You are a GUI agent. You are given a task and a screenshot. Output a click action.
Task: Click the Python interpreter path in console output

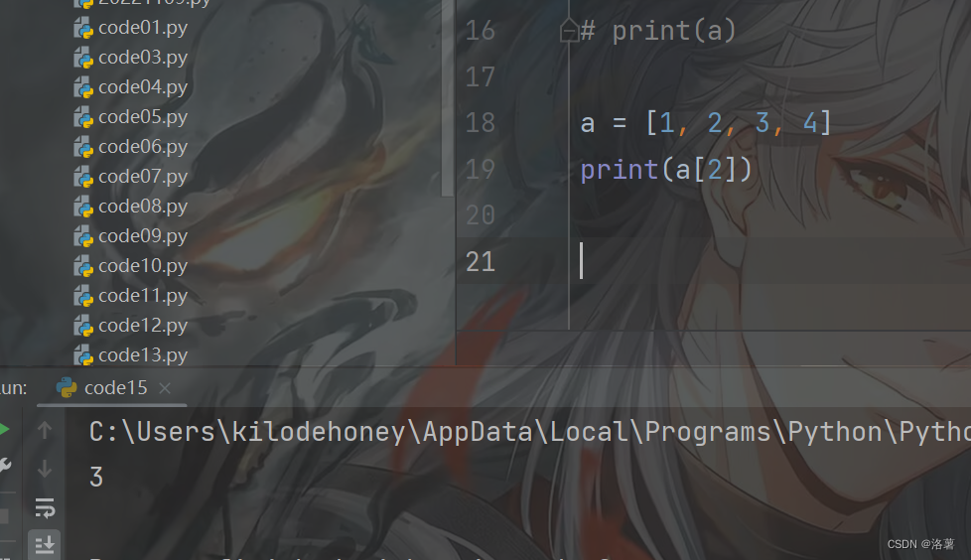click(x=529, y=432)
